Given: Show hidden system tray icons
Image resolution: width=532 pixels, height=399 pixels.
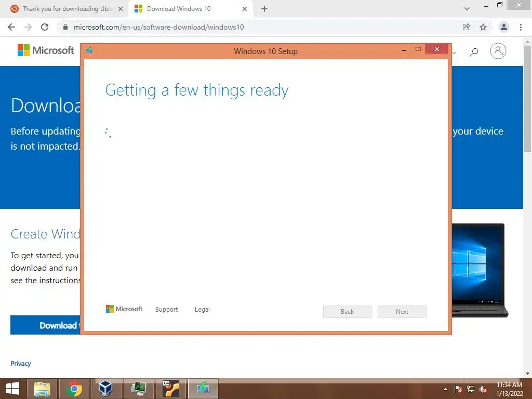Looking at the screenshot, I should click(445, 389).
